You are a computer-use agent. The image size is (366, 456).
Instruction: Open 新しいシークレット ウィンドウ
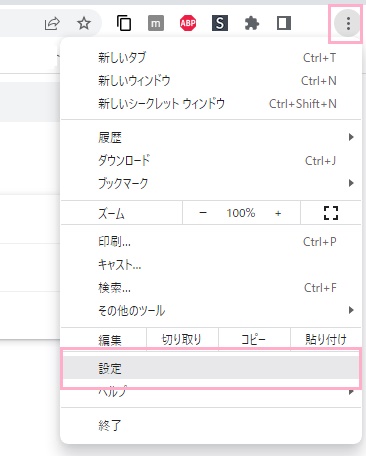click(211, 104)
